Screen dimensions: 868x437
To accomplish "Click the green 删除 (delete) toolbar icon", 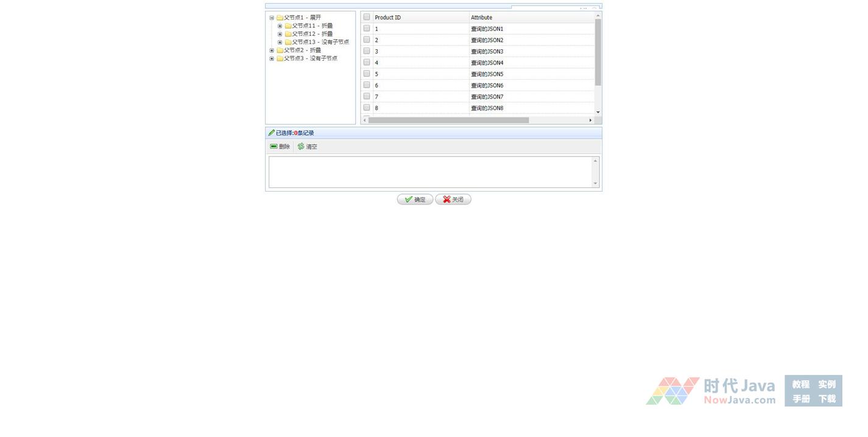I will (x=273, y=147).
